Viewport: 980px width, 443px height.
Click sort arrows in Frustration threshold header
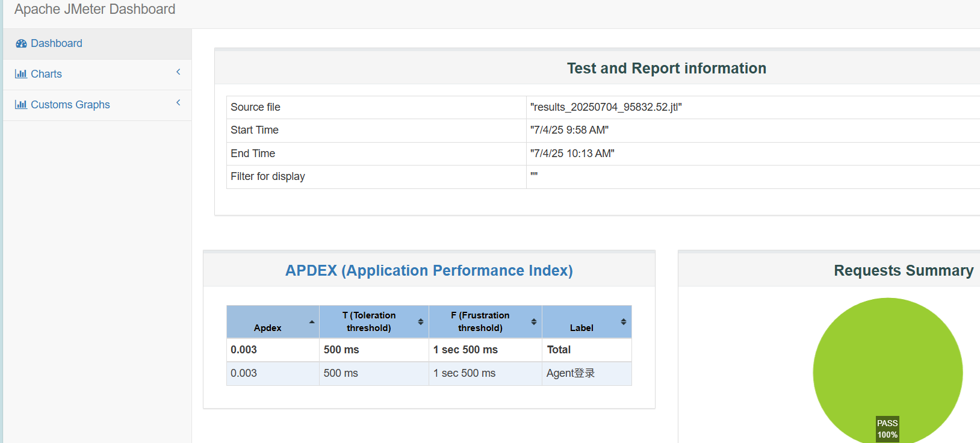click(x=534, y=322)
